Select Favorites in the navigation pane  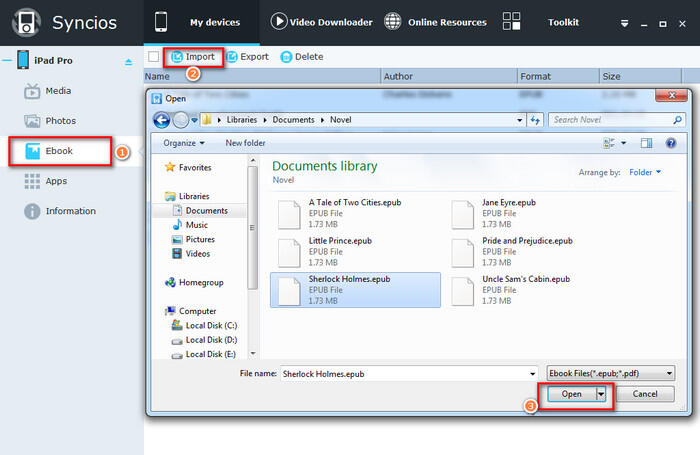point(188,167)
